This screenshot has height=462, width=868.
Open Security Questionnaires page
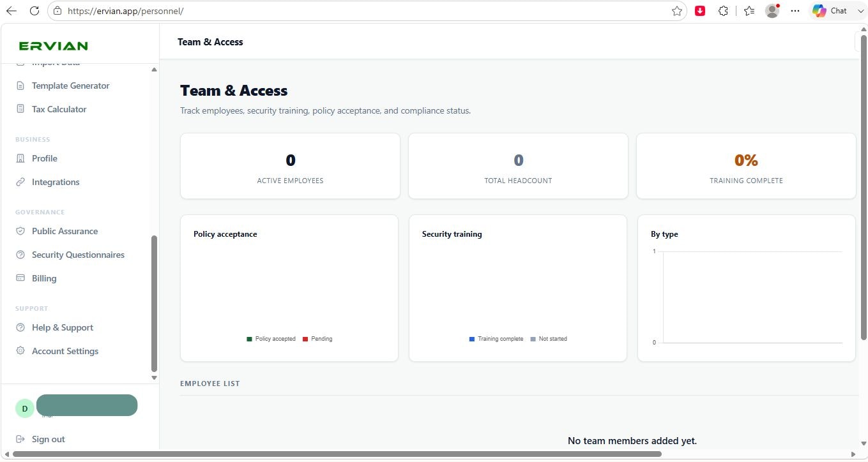pyautogui.click(x=78, y=255)
